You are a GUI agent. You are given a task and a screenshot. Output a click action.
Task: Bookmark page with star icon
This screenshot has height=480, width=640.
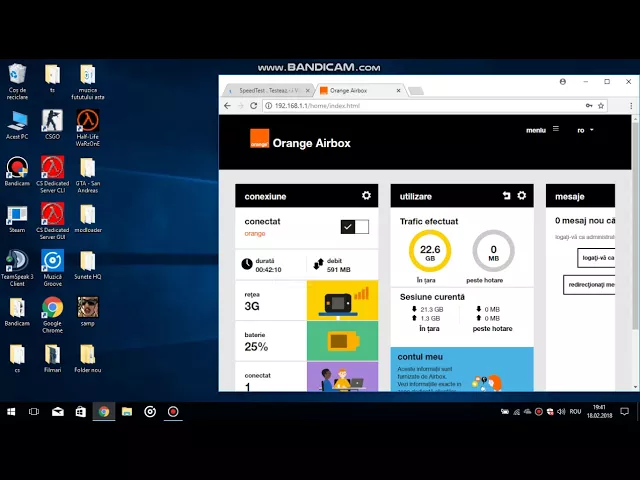pyautogui.click(x=601, y=106)
